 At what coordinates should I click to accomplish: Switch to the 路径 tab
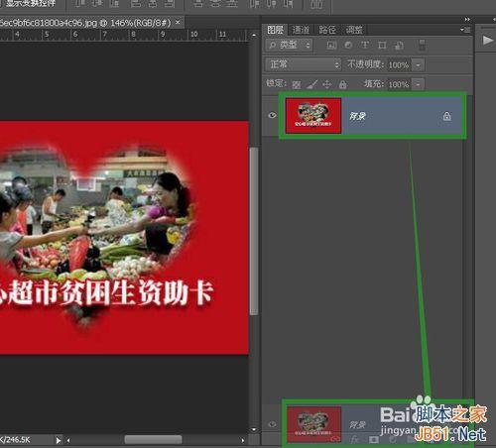point(327,30)
